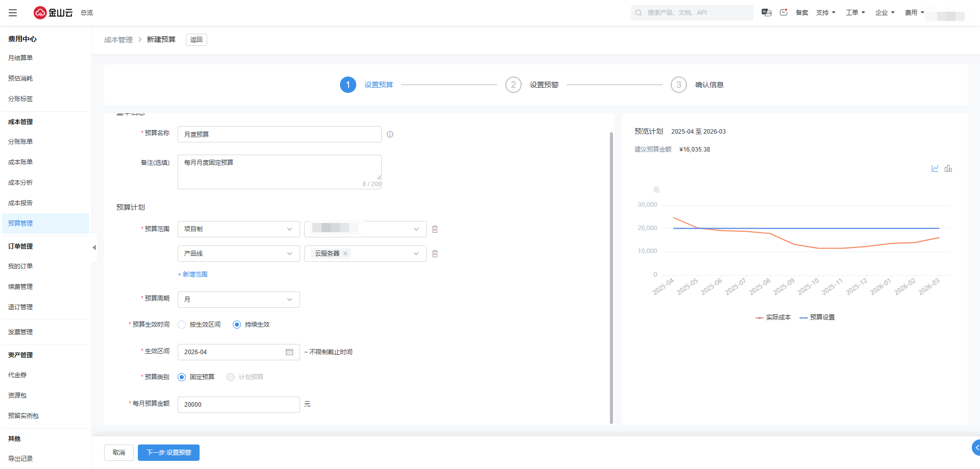
Task: Expand the 费用 top menu
Action: tap(915, 13)
